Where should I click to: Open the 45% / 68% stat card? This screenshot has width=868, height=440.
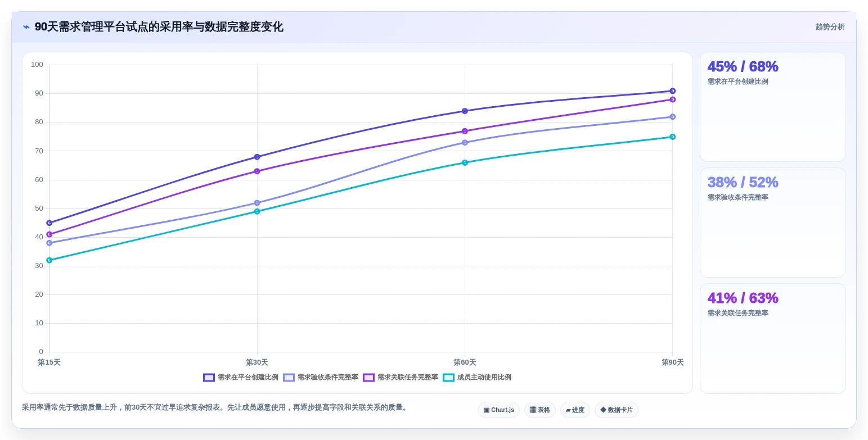[x=772, y=107]
